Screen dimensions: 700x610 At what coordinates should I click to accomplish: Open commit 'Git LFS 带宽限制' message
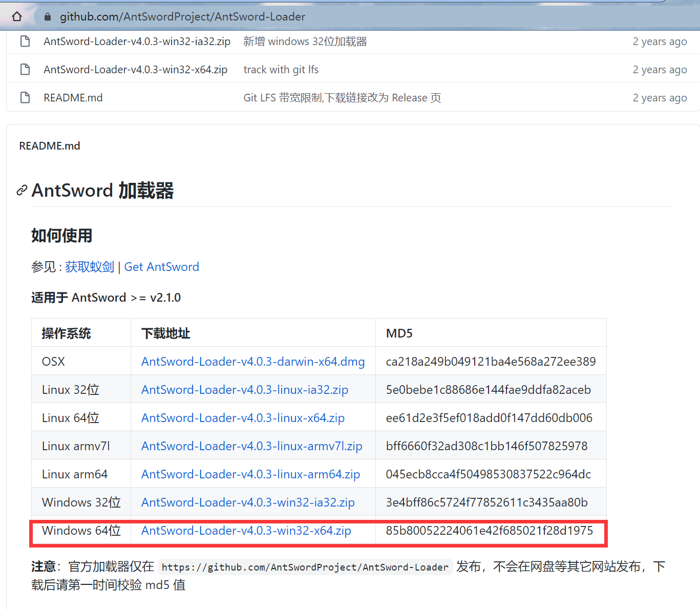click(342, 98)
